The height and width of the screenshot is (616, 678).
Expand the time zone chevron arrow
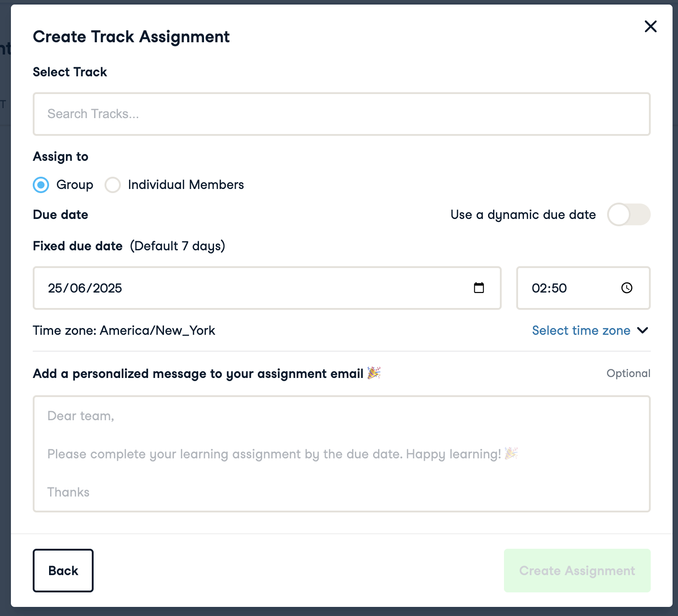643,330
